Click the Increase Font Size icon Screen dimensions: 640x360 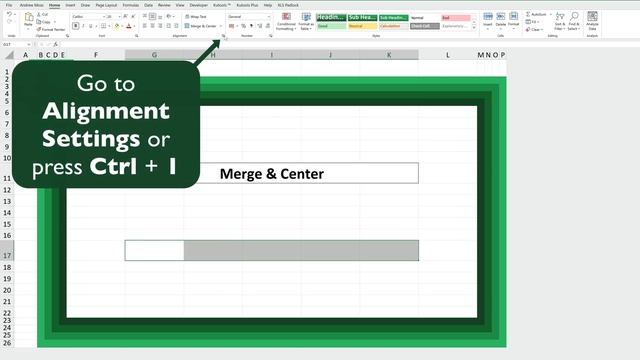point(125,16)
